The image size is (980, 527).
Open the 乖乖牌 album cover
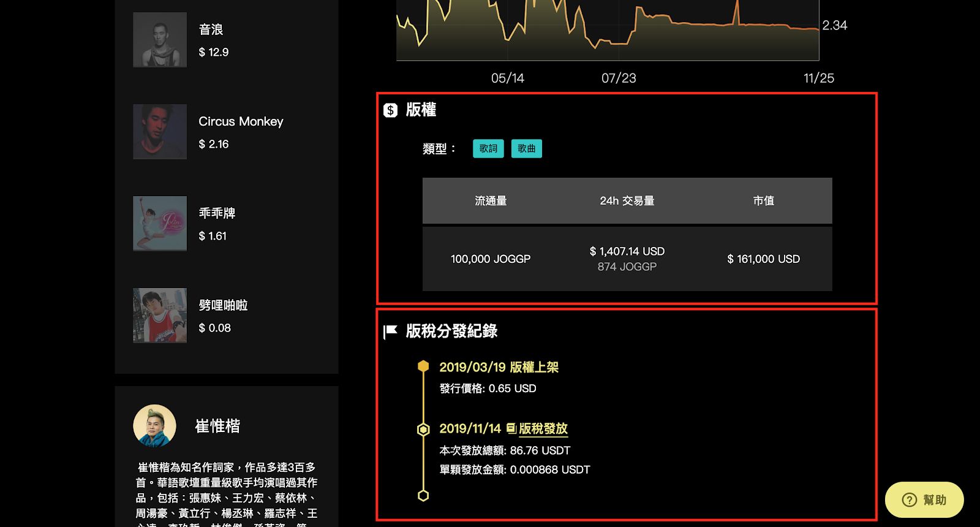click(x=160, y=224)
